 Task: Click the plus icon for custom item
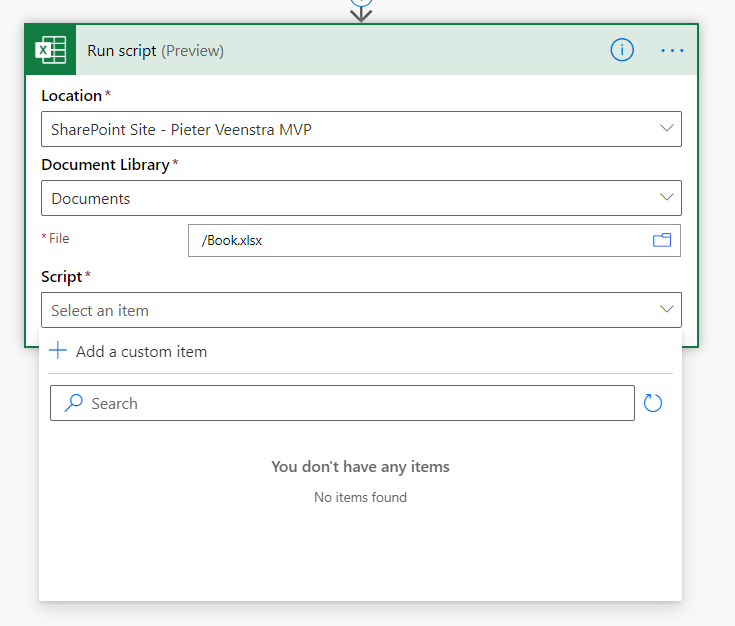58,350
